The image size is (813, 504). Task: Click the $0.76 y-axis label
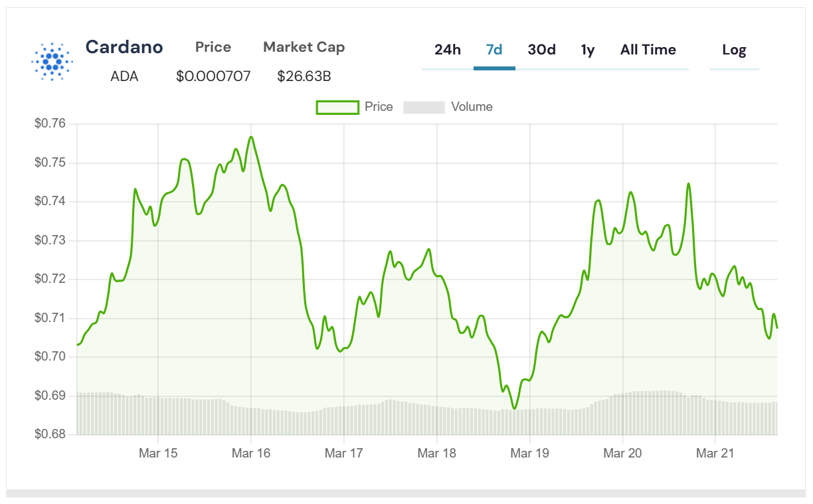click(x=50, y=124)
